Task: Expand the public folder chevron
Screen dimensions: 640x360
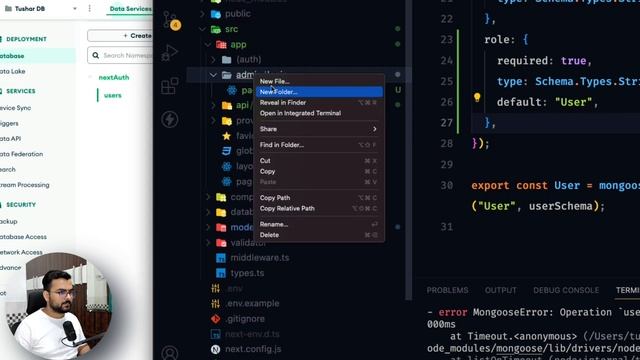Action: (202, 14)
